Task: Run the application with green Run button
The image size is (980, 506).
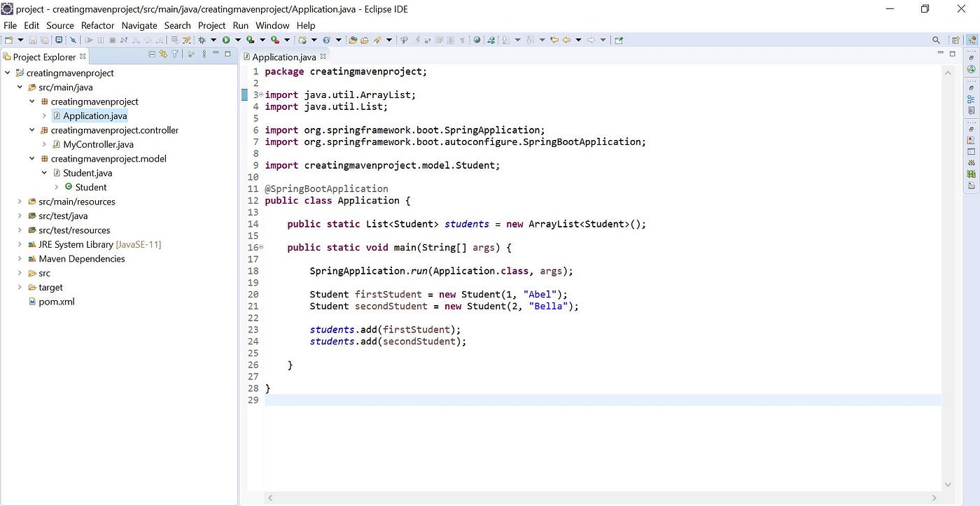Action: click(x=226, y=40)
